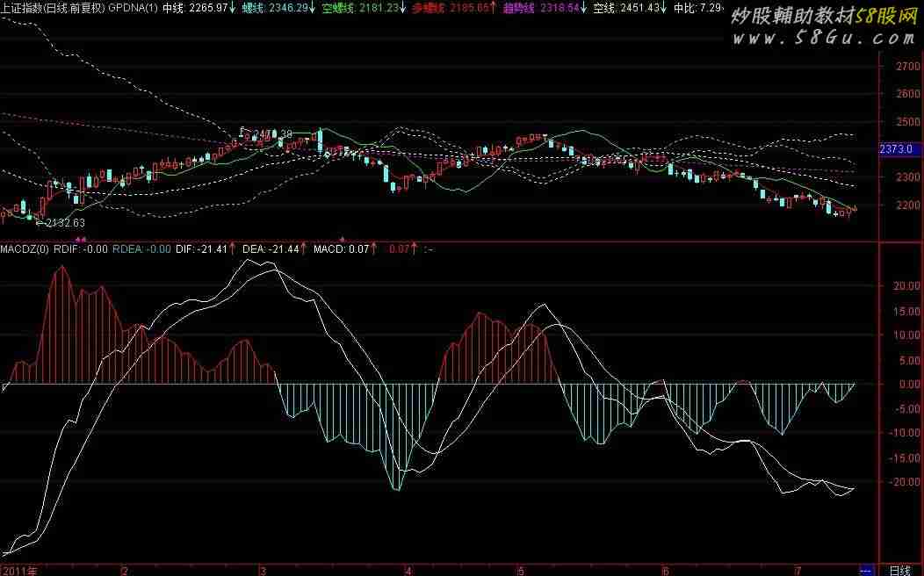Click the month 3 marker on timeline
Viewport: 924px width, 576px height.
click(262, 570)
